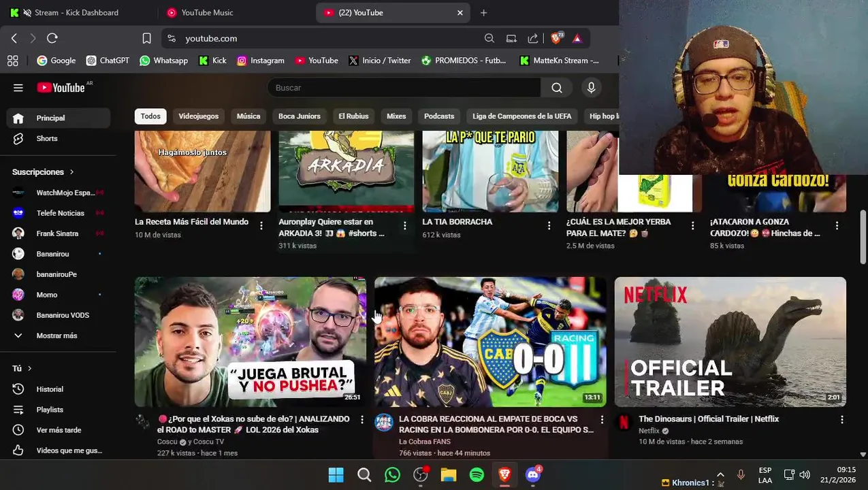Open Principal in sidebar
The image size is (868, 490).
[59, 118]
